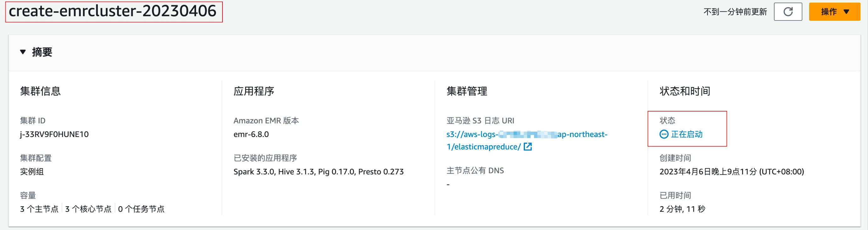Click the elapsed time 2 分钟, 11 秒

[682, 209]
